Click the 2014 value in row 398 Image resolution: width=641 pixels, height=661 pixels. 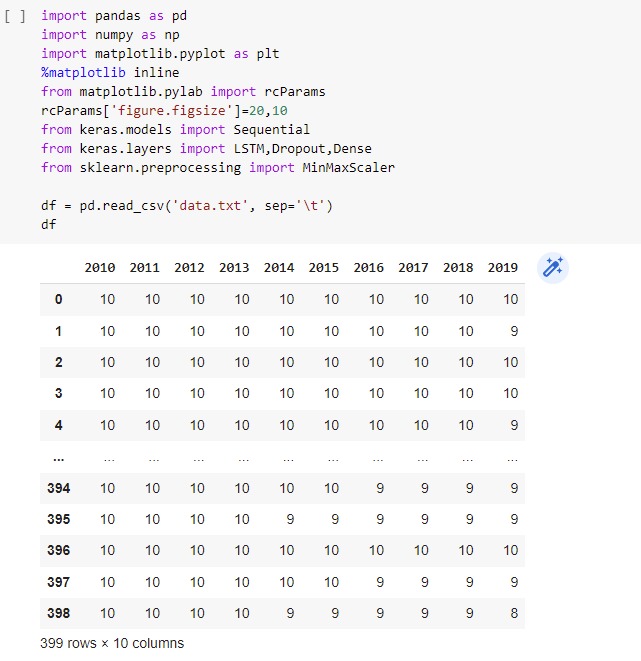tap(290, 613)
